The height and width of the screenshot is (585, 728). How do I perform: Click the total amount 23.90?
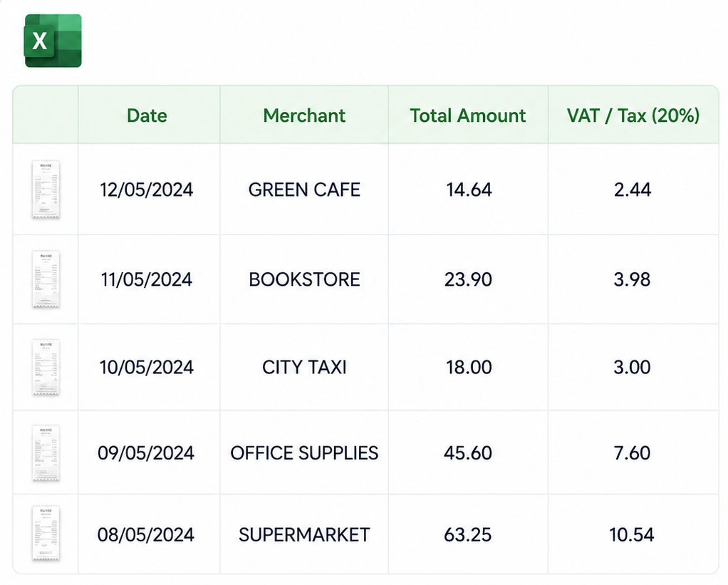tap(468, 279)
